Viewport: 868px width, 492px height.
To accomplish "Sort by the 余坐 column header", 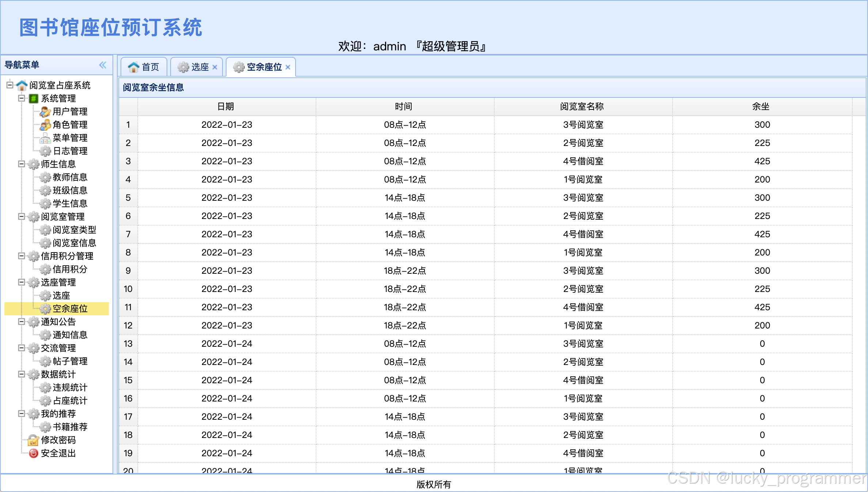I will pyautogui.click(x=762, y=107).
